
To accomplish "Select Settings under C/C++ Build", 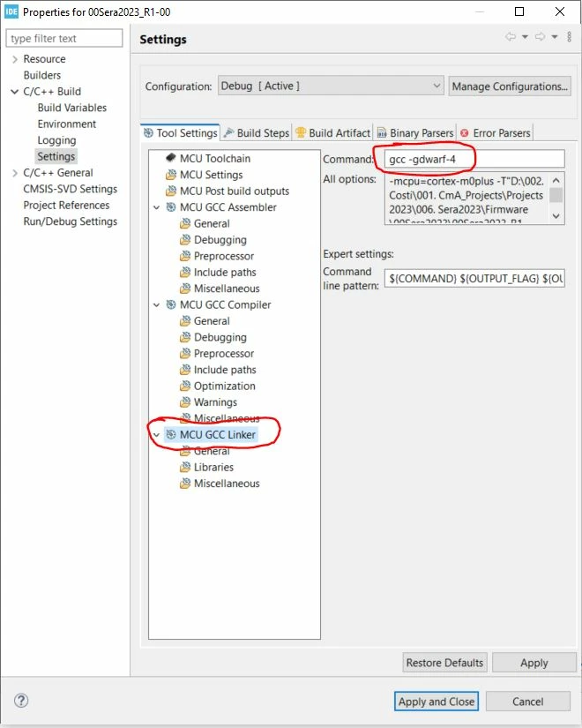I will click(x=56, y=156).
